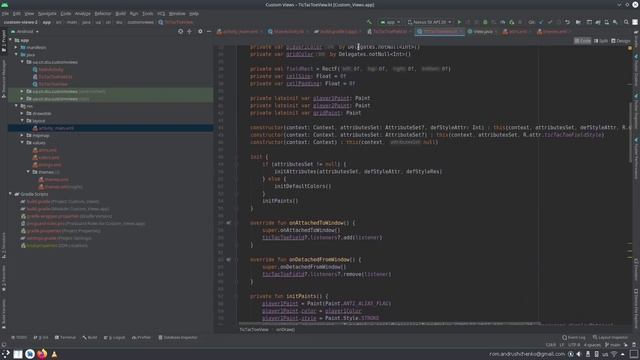Open the SDK Manager icon in toolbar
This screenshot has height=360, width=640.
(x=615, y=22)
